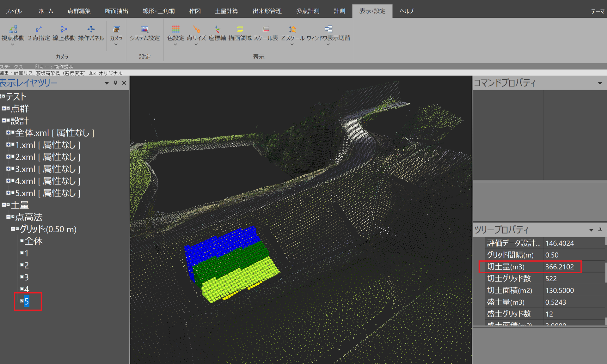Show the スケール表 scale table
The width and height of the screenshot is (607, 364).
[266, 33]
